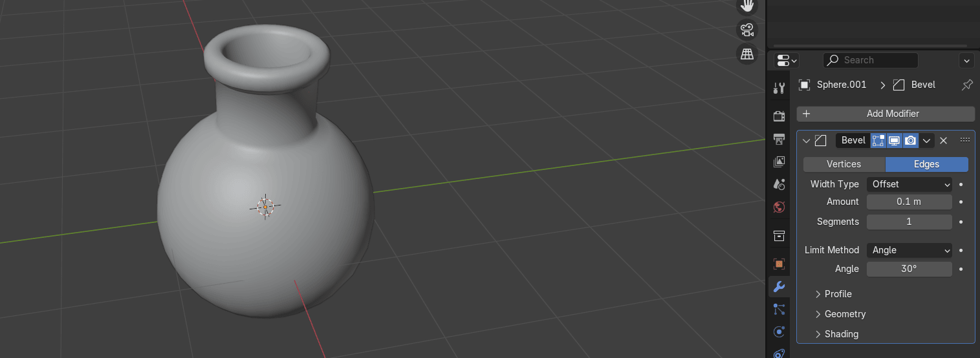Screen dimensions: 980x358
Task: Open the Render properties tab
Action: 779,116
